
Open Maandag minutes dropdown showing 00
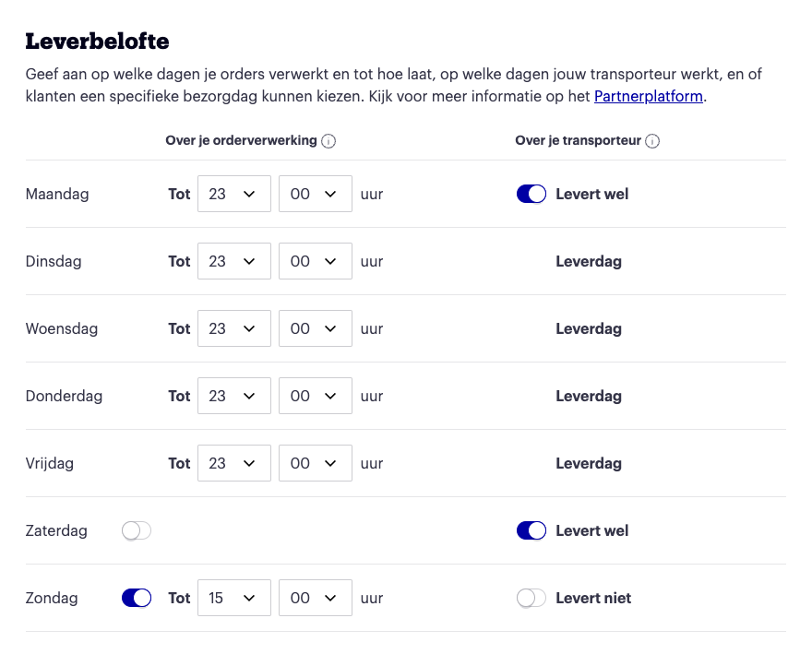(316, 194)
